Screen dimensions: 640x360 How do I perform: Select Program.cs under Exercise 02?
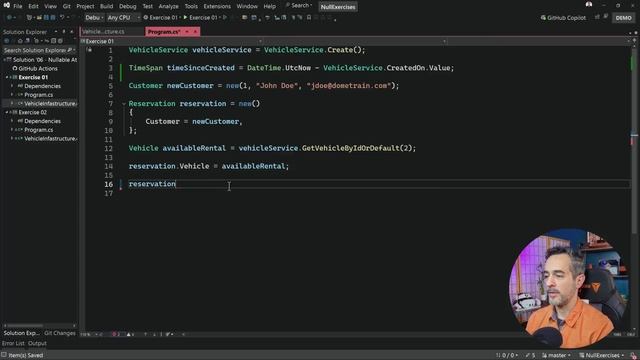pyautogui.click(x=38, y=130)
